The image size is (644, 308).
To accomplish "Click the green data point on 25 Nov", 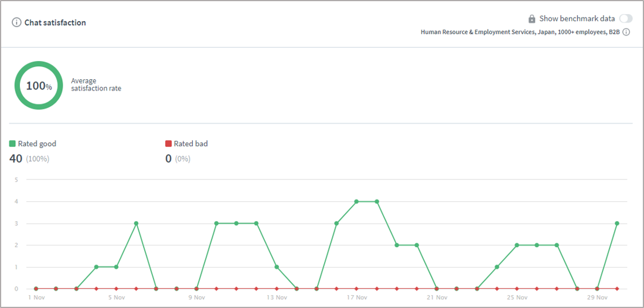I will 517,245.
